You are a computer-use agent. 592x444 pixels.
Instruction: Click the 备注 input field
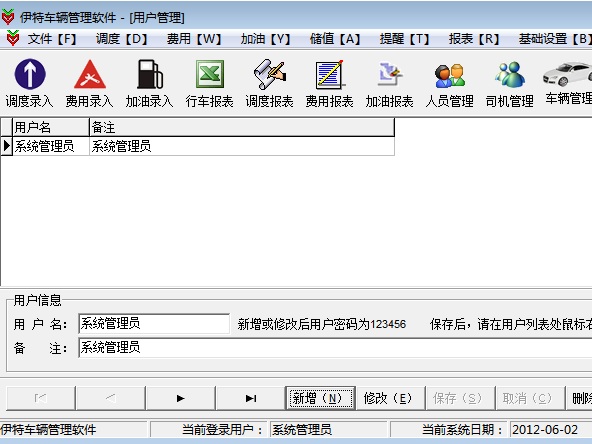click(335, 348)
